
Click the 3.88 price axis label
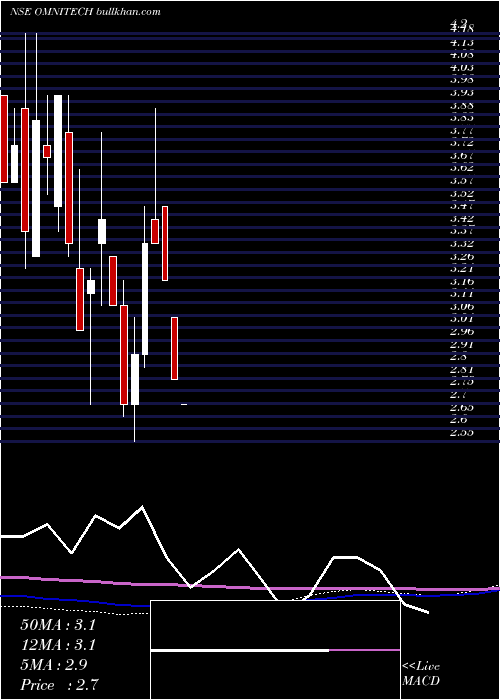[462, 106]
